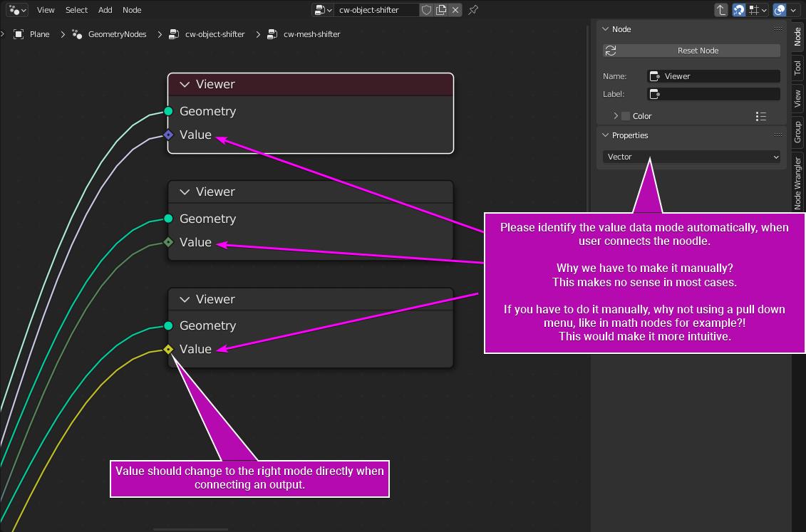Toggle the pin node tree icon
The image size is (806, 532).
coord(473,10)
